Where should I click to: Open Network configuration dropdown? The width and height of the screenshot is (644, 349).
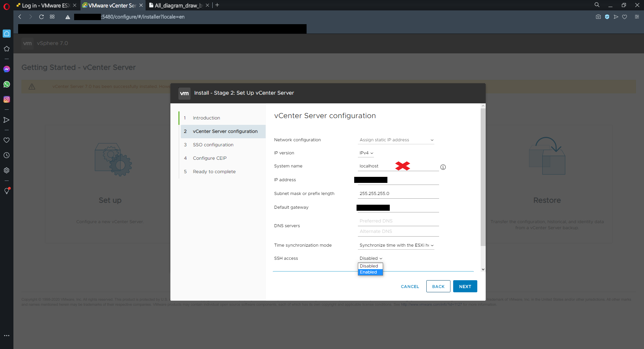[396, 140]
